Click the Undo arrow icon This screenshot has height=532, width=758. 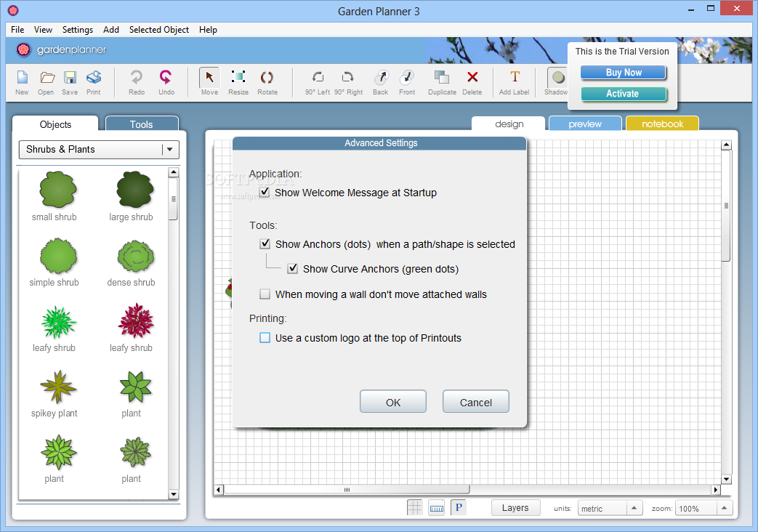(x=166, y=77)
